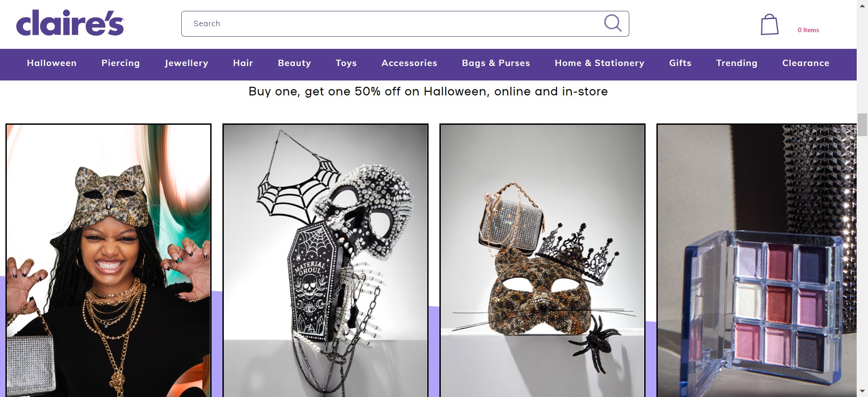Open the Gifts category

(680, 63)
